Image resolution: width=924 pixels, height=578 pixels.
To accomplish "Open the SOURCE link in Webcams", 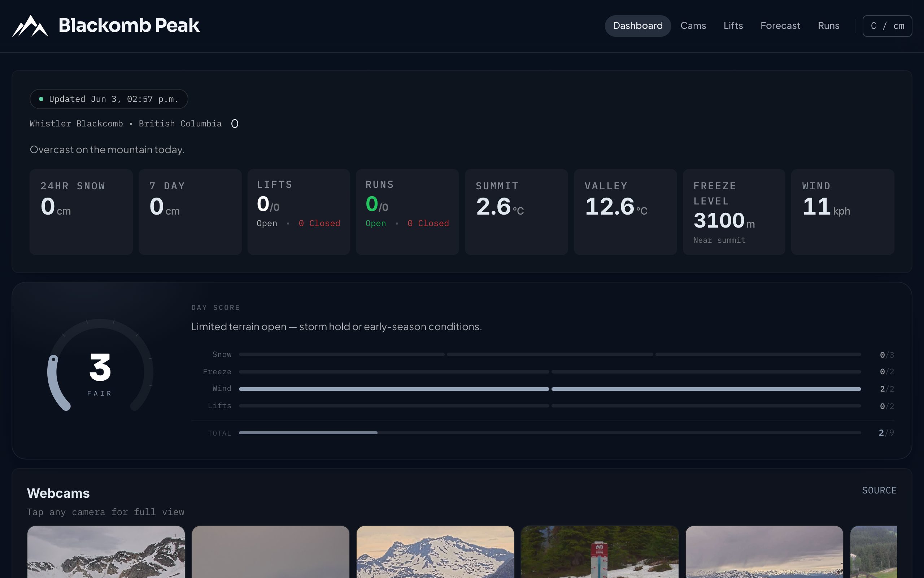I will (x=879, y=490).
